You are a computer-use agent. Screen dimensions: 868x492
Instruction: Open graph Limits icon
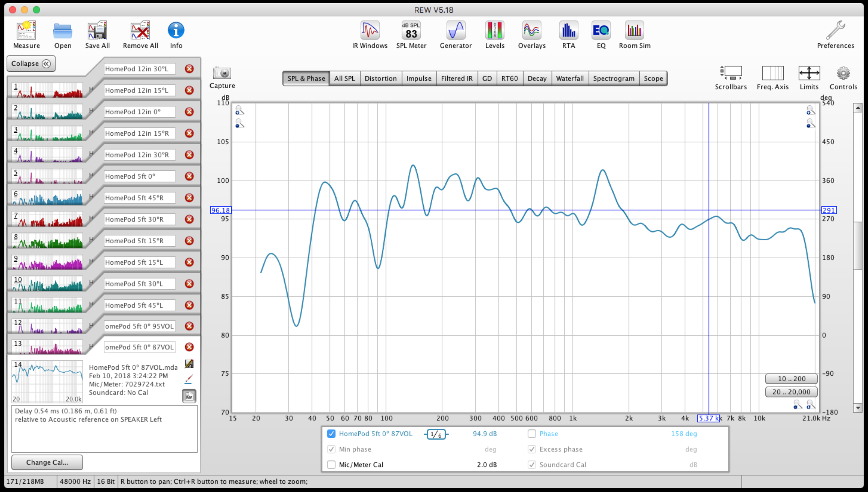[809, 73]
